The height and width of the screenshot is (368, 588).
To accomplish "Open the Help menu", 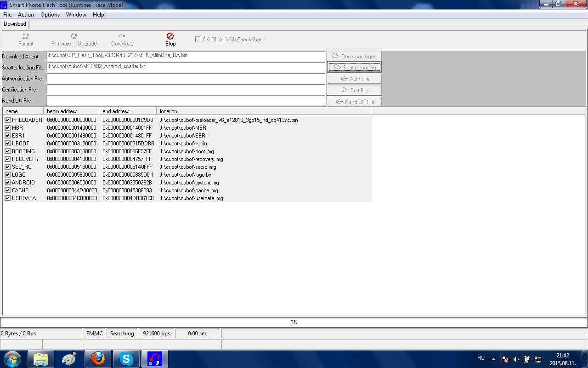I will (98, 15).
